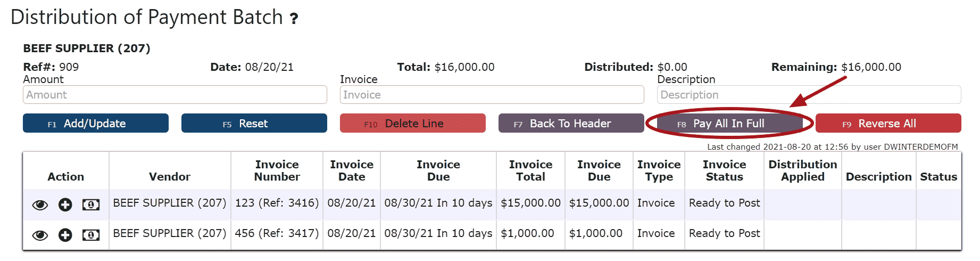This screenshot has height=261, width=980.
Task: Click the plus icon for invoice 123
Action: click(x=65, y=205)
